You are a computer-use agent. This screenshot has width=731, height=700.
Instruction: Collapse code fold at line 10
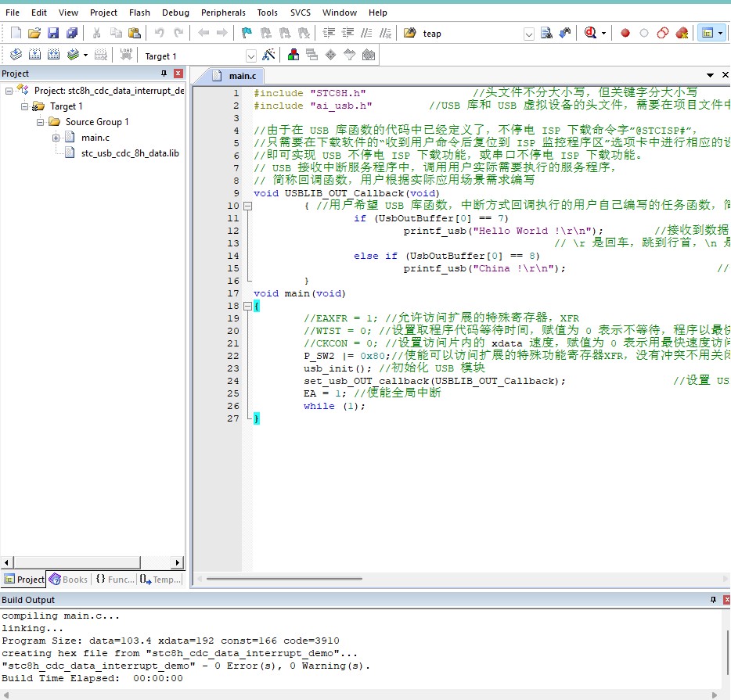click(248, 206)
